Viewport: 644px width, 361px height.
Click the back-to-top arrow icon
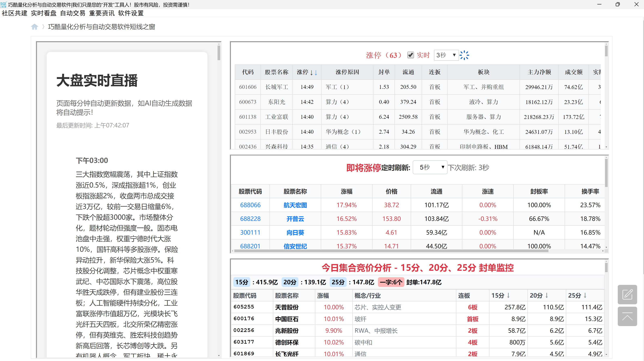click(x=627, y=317)
